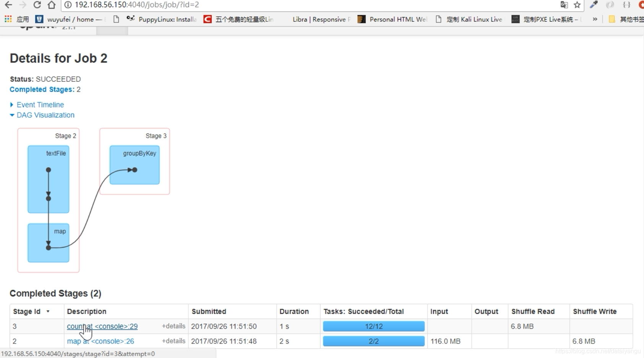Click the browser forward arrow
Image resolution: width=644 pixels, height=358 pixels.
click(23, 5)
